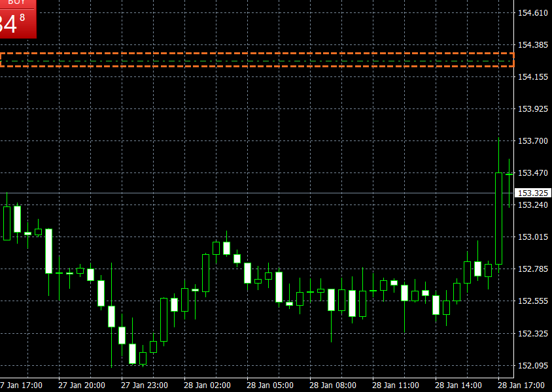
Task: Click the 28 Jan 08:00 time label
Action: (x=333, y=385)
